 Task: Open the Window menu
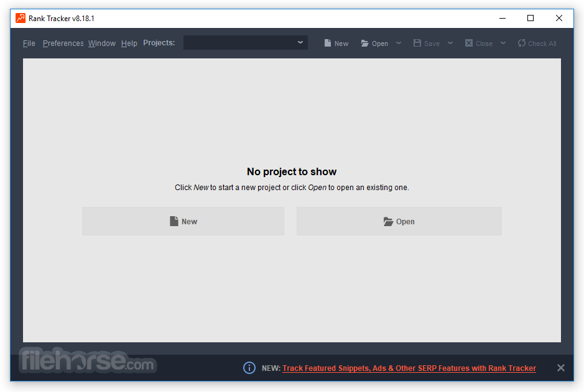click(101, 43)
